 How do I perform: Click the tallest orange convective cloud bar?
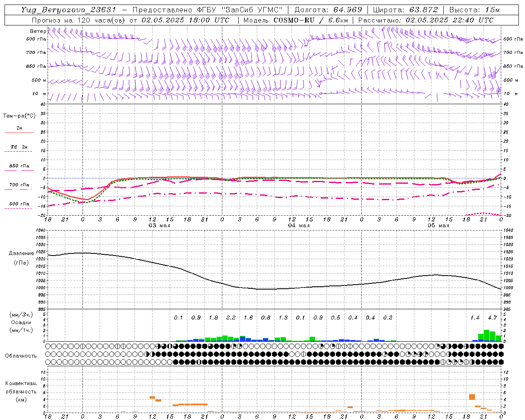pyautogui.click(x=472, y=397)
